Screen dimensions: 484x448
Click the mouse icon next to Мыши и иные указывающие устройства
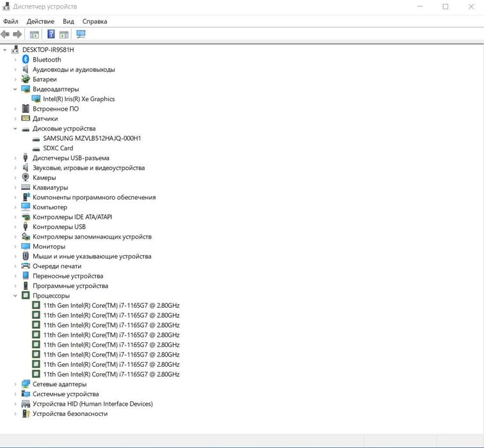click(x=26, y=256)
